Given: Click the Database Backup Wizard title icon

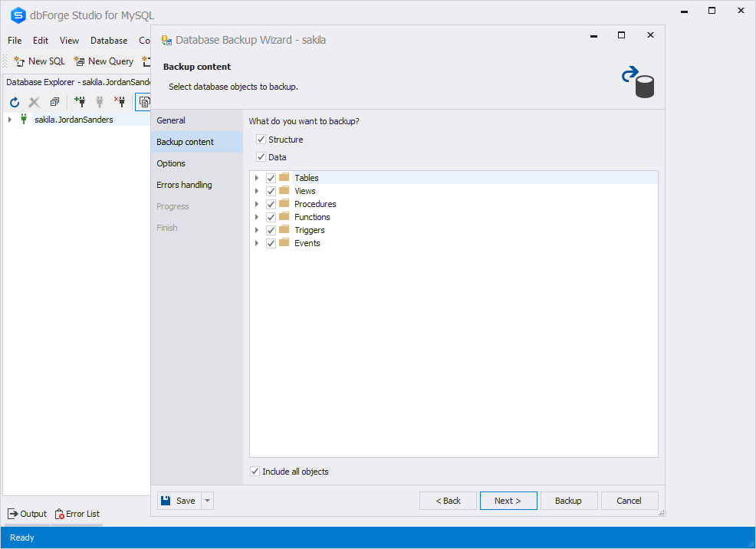Looking at the screenshot, I should tap(167, 40).
